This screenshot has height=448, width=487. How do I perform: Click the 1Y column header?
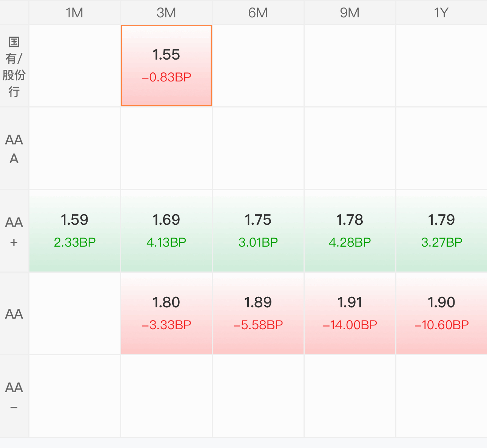tap(442, 12)
